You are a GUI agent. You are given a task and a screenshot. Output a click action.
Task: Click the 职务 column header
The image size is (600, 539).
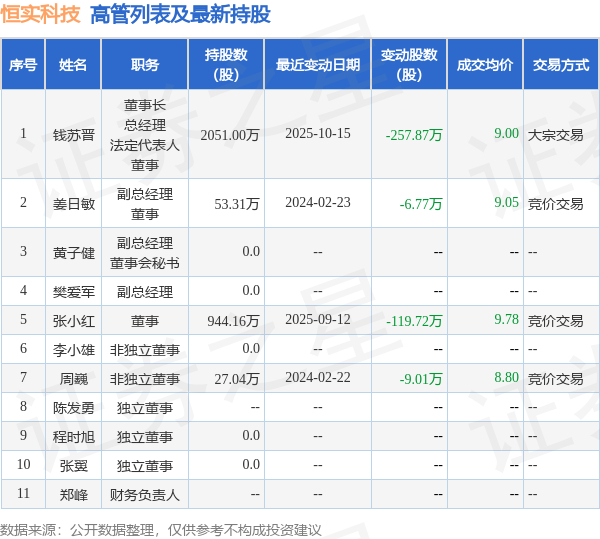point(145,65)
